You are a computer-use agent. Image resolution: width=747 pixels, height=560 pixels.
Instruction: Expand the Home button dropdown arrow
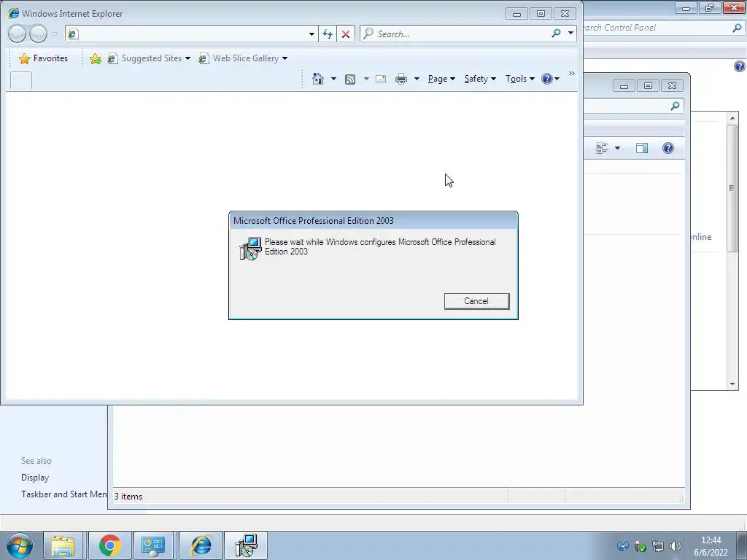pos(333,79)
